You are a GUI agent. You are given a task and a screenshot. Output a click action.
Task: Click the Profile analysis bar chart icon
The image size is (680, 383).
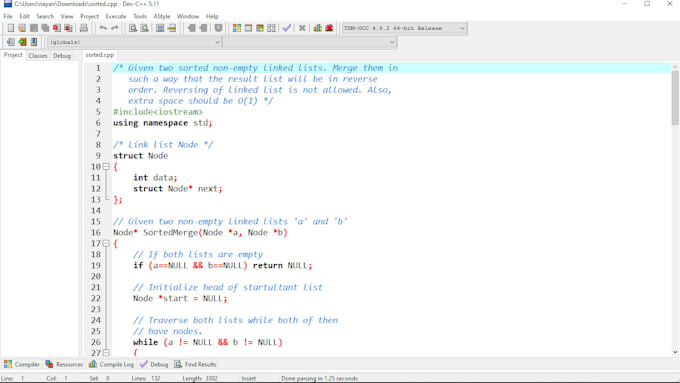pos(317,28)
